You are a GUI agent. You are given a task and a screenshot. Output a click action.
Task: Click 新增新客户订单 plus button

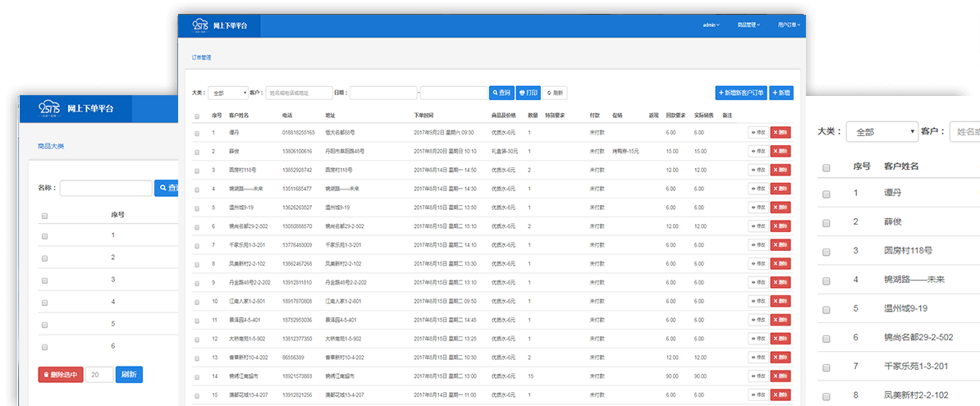pyautogui.click(x=741, y=93)
